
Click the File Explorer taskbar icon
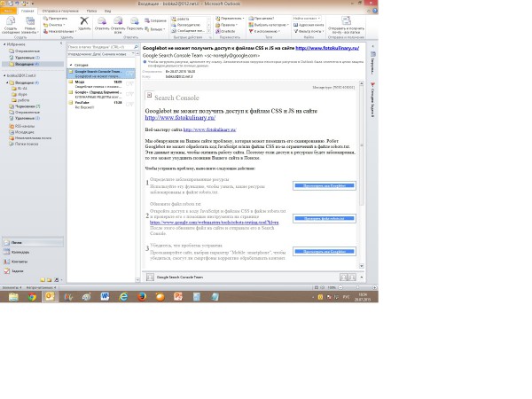(x=13, y=297)
